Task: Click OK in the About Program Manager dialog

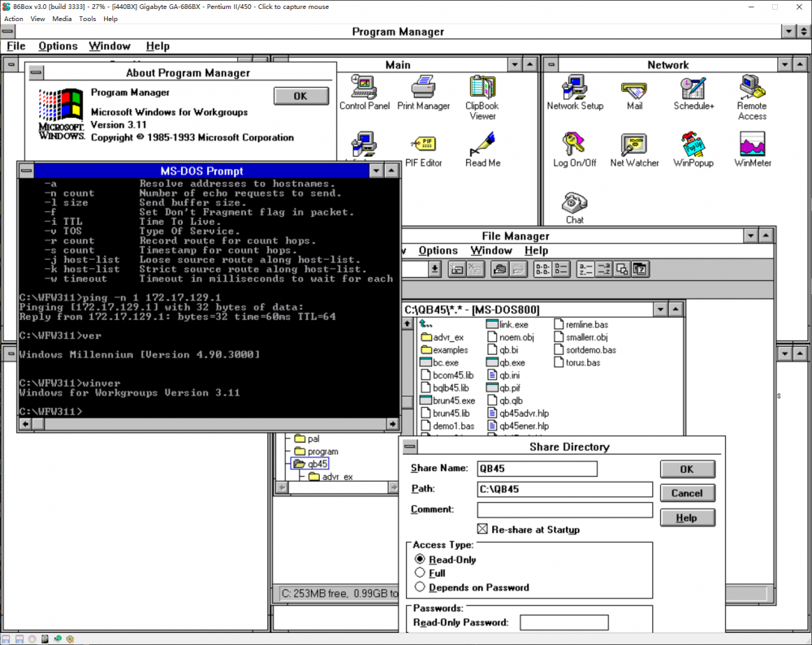Action: point(300,95)
